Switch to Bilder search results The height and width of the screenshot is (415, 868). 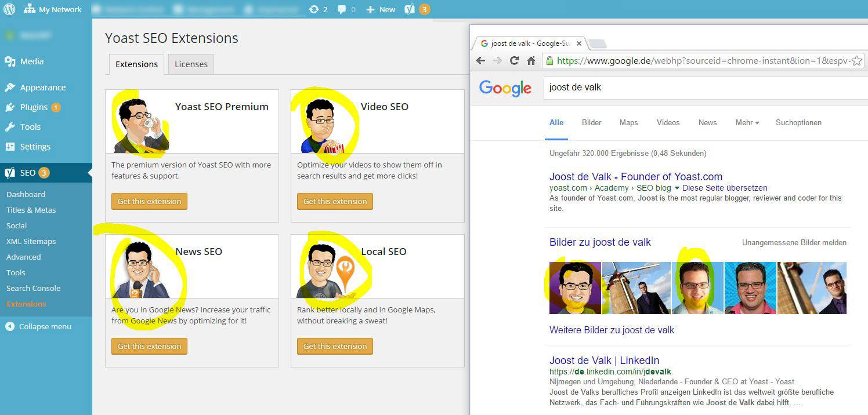[592, 123]
